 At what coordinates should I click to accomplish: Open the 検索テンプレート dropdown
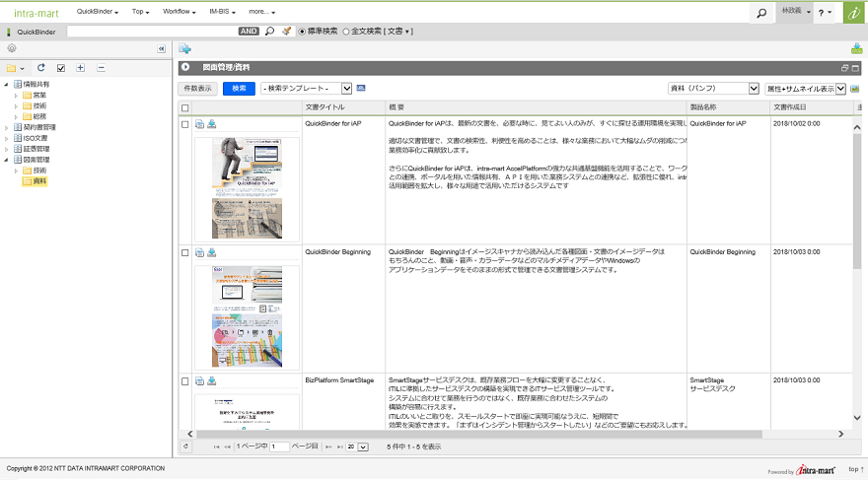306,88
